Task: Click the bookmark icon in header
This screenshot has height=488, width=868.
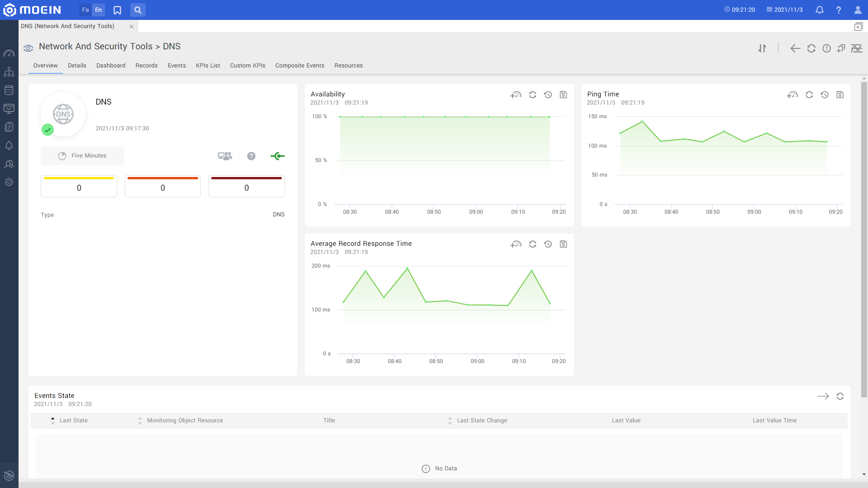Action: tap(117, 10)
